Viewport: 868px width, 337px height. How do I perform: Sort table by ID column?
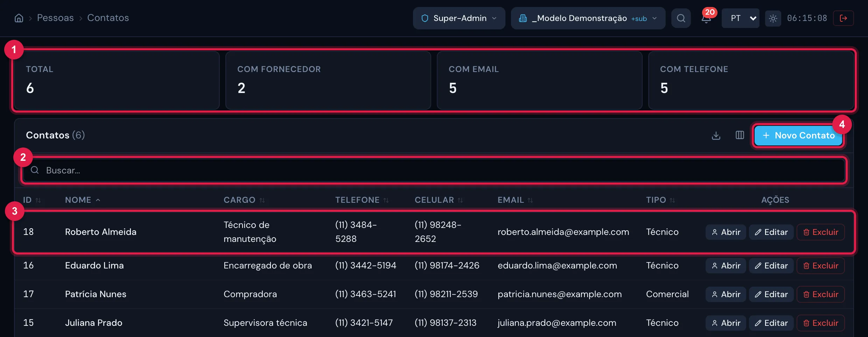32,200
